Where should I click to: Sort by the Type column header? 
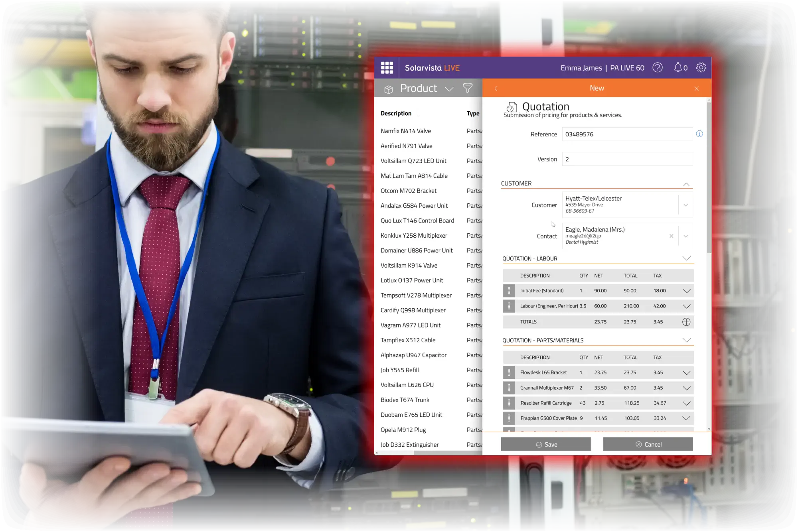473,113
